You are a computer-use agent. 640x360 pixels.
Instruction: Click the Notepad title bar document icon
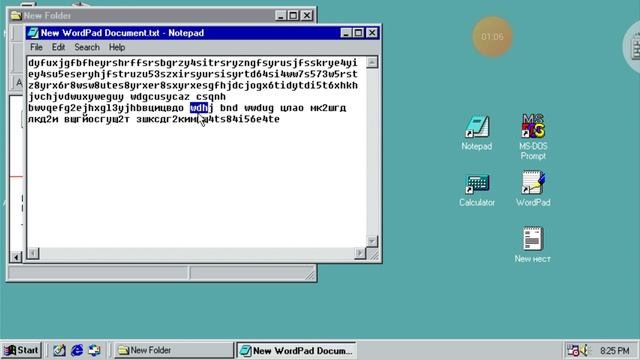tap(33, 33)
